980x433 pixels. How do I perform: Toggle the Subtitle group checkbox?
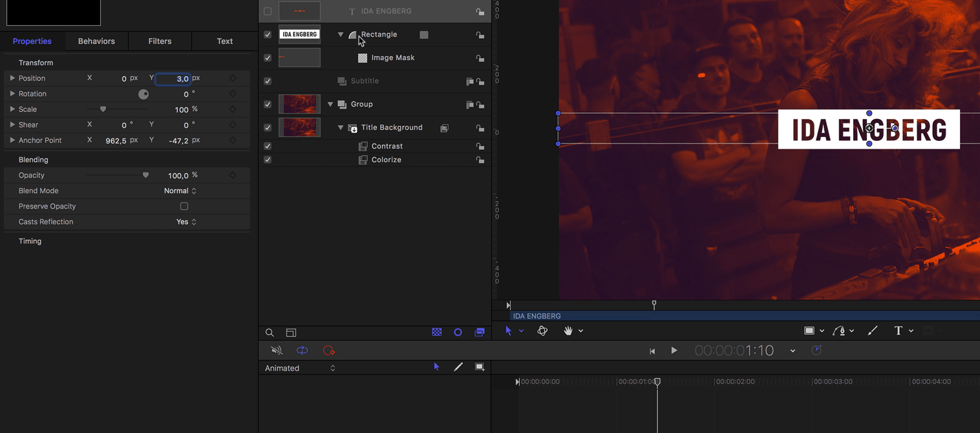point(268,81)
